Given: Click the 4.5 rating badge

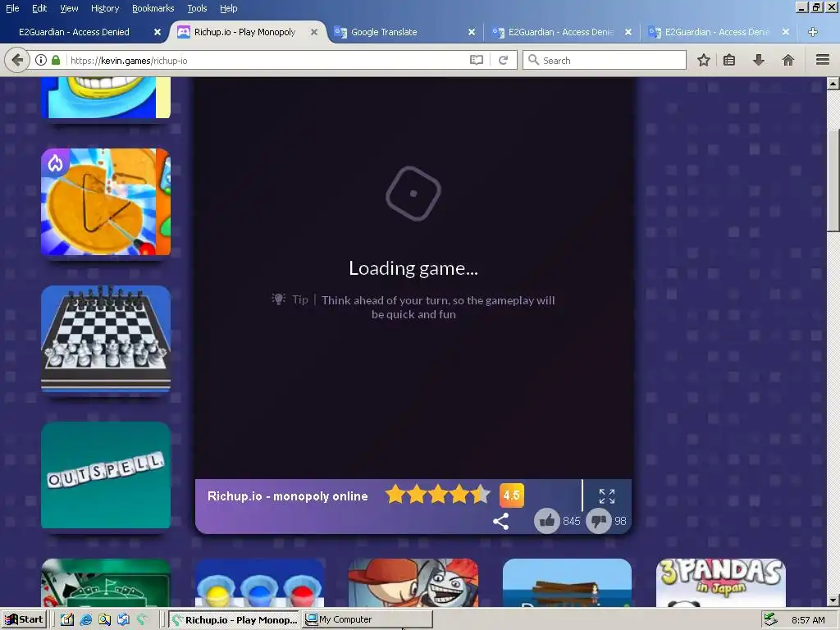Looking at the screenshot, I should (x=512, y=495).
